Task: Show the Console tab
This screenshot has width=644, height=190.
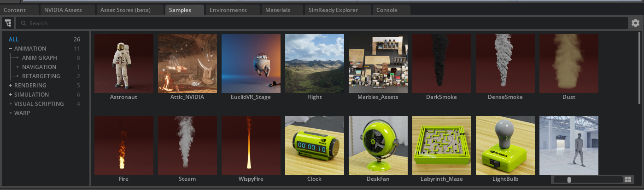Action: (x=391, y=10)
